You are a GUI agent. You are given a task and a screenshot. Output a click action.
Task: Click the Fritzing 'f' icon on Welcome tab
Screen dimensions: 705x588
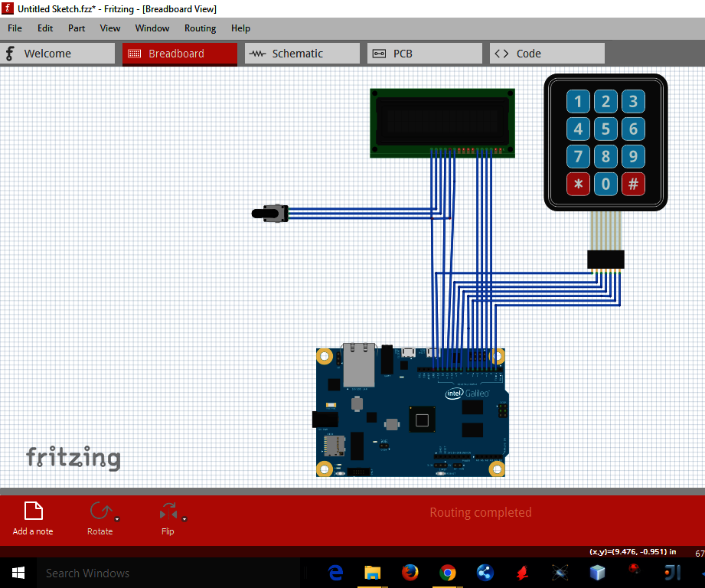pos(9,54)
